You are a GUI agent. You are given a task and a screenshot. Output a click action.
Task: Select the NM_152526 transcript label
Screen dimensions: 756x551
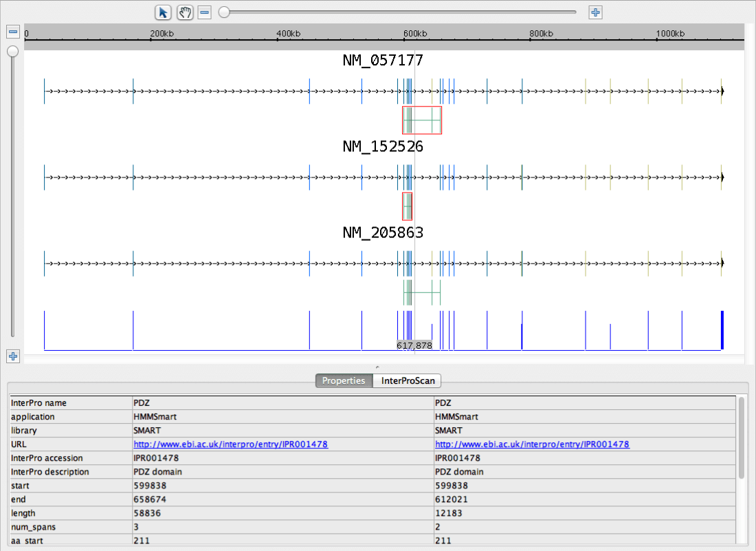(383, 147)
